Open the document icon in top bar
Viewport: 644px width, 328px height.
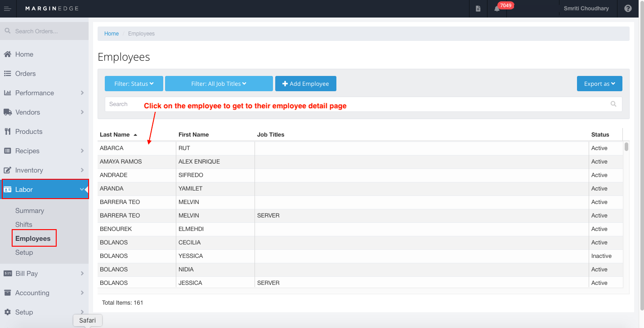[478, 9]
